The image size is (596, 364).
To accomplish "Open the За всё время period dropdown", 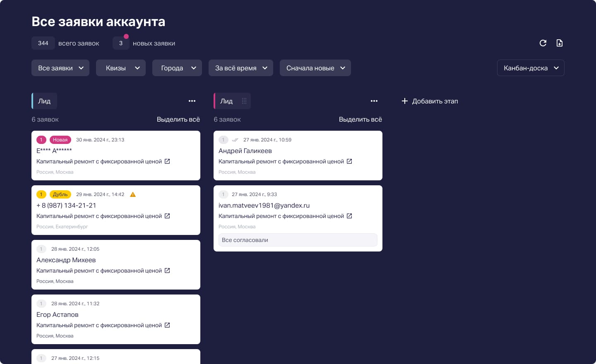I will point(240,68).
